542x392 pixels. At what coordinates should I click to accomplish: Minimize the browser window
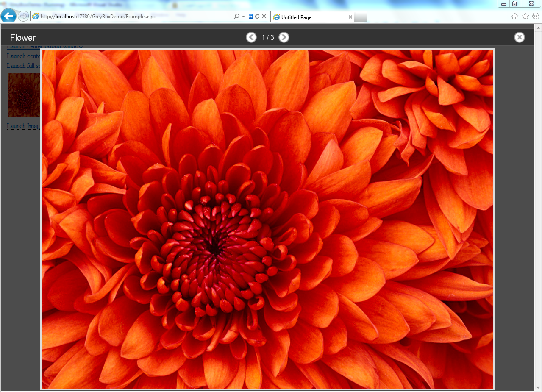pos(504,4)
